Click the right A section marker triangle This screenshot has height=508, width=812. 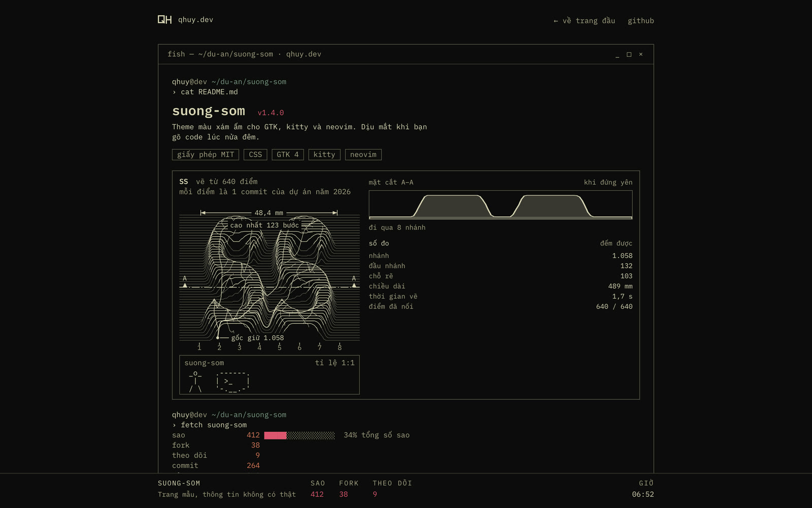[x=354, y=285]
